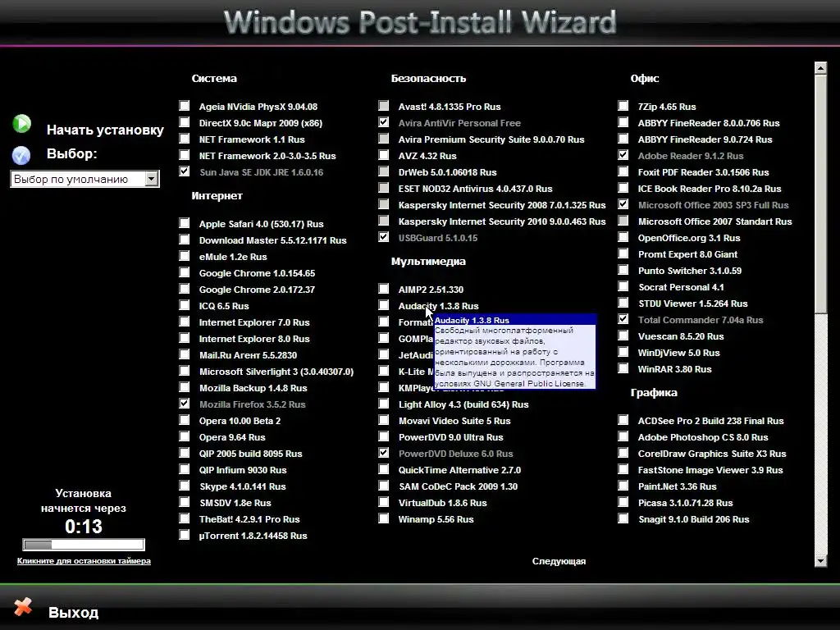
Task: Click the vertical scrollbar thumb
Action: 820,194
